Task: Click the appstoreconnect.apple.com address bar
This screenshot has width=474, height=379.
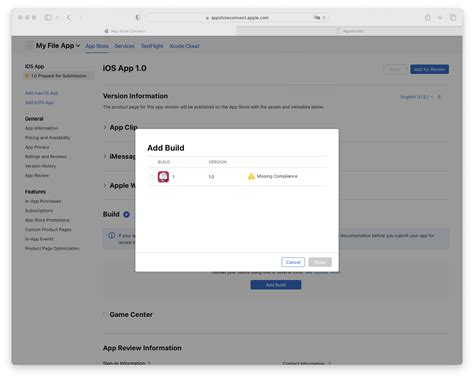Action: coord(237,18)
